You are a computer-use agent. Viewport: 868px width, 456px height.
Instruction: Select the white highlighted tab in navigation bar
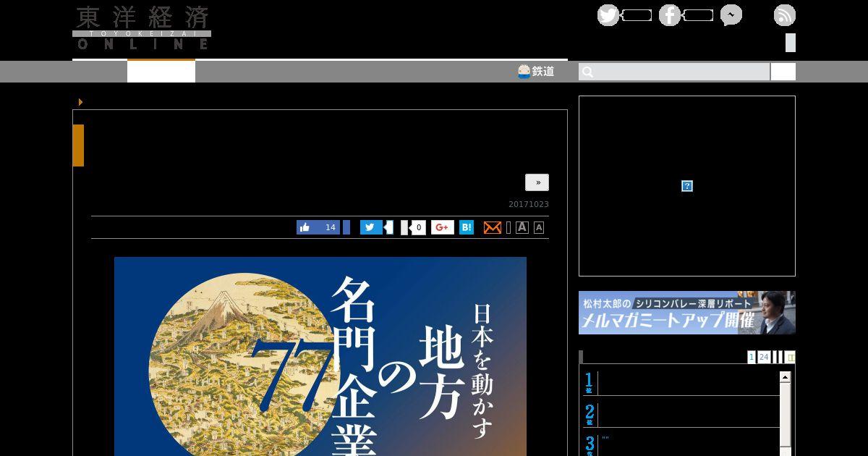coord(161,71)
